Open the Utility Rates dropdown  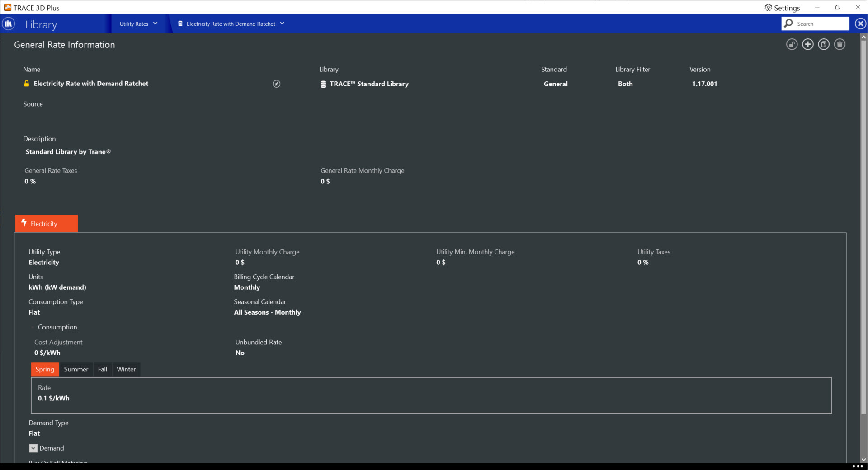click(x=138, y=23)
